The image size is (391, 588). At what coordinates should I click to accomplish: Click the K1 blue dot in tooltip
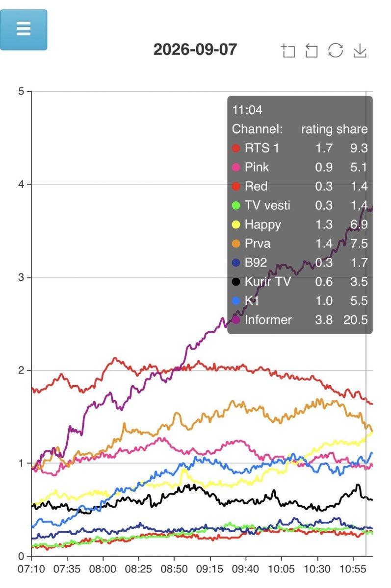click(x=236, y=301)
